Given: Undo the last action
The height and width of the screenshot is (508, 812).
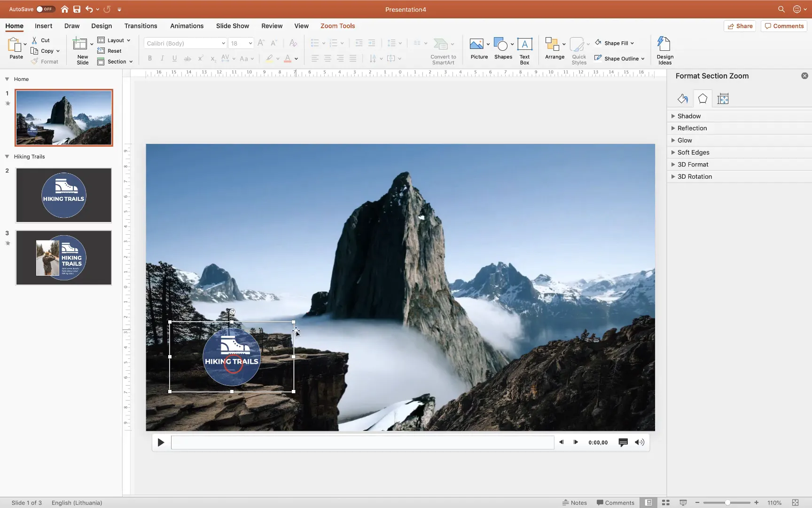Looking at the screenshot, I should point(89,9).
